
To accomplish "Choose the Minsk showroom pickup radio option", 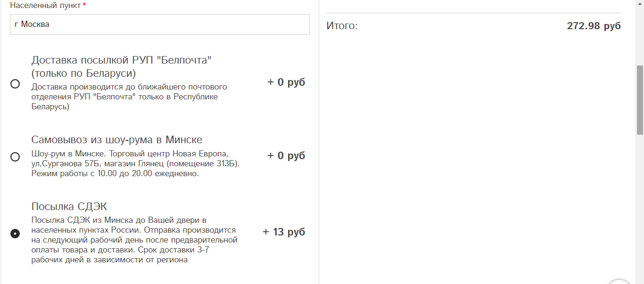I will tap(15, 157).
